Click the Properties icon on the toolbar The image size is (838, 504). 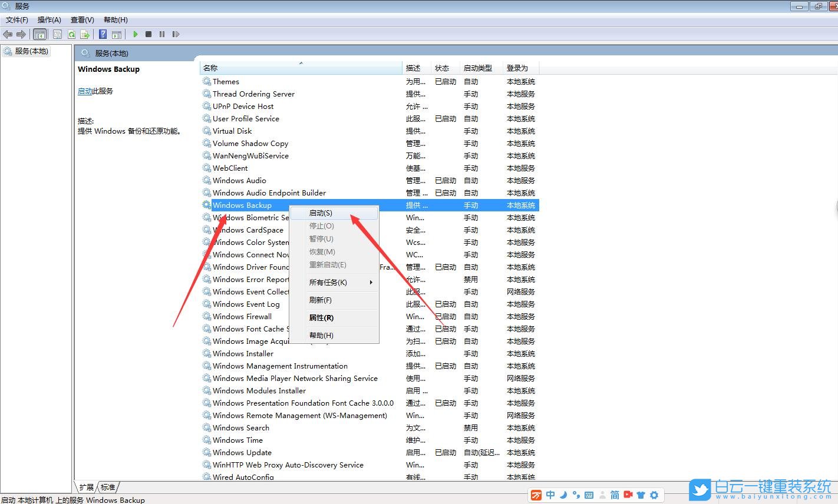(x=57, y=34)
